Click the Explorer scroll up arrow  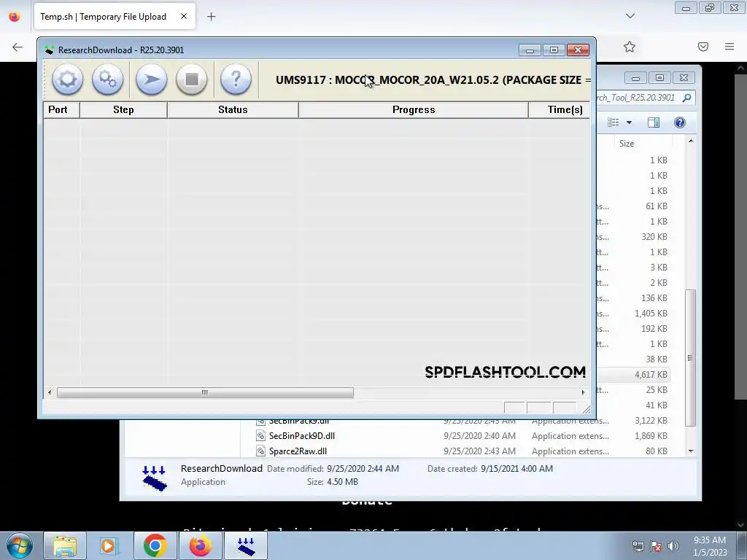[691, 141]
